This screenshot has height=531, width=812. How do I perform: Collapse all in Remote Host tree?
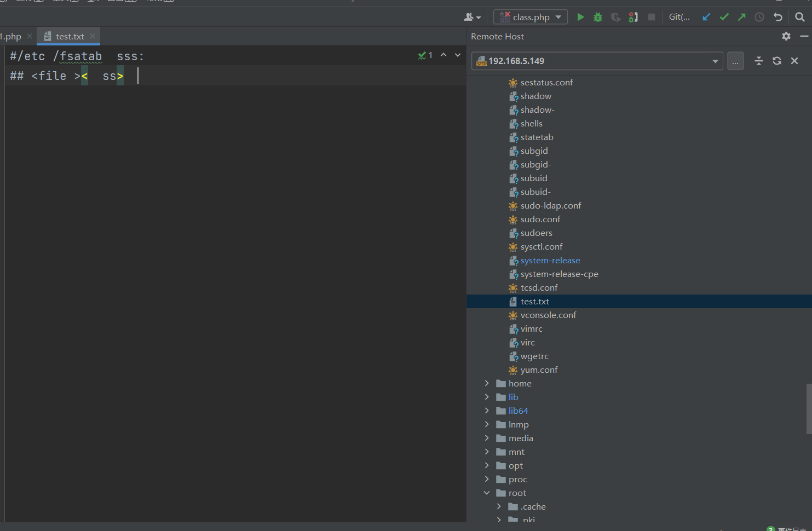[759, 61]
